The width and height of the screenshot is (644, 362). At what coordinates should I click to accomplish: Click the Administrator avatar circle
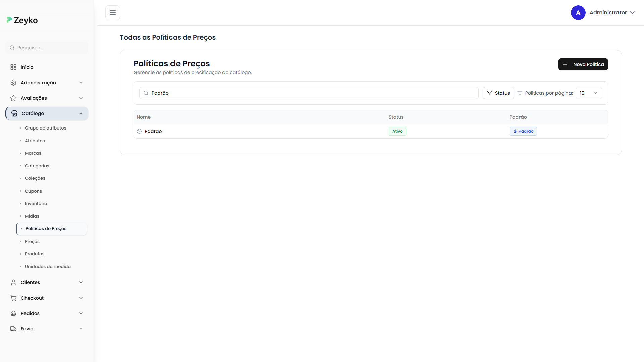click(578, 13)
